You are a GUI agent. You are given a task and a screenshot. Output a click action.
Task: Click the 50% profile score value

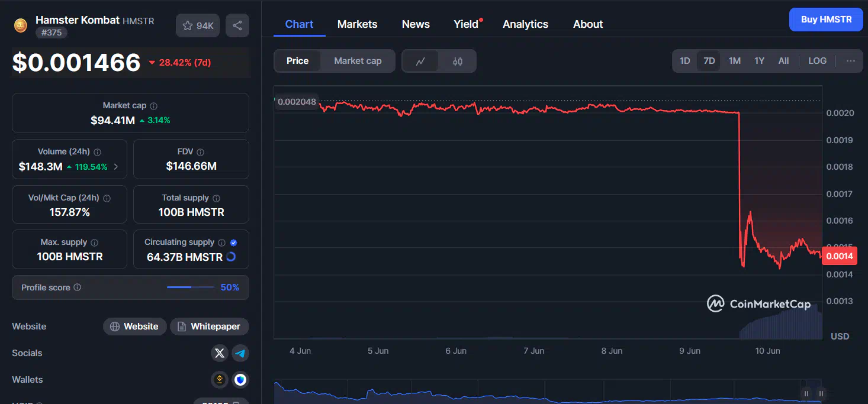[230, 287]
